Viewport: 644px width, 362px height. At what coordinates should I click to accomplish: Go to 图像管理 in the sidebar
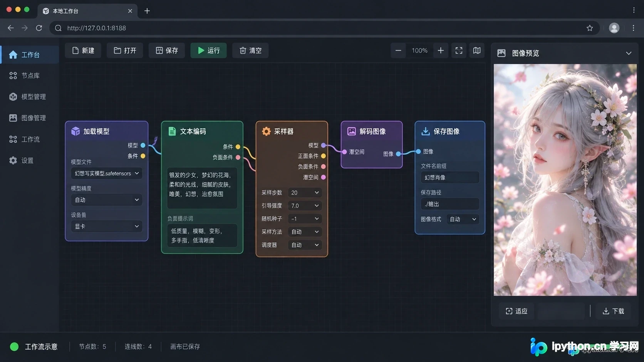click(30, 118)
